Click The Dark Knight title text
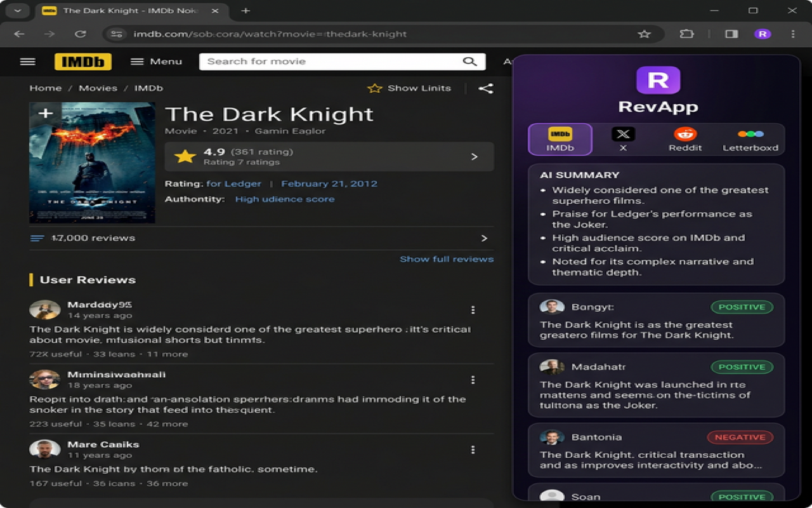The width and height of the screenshot is (812, 508). coord(269,114)
